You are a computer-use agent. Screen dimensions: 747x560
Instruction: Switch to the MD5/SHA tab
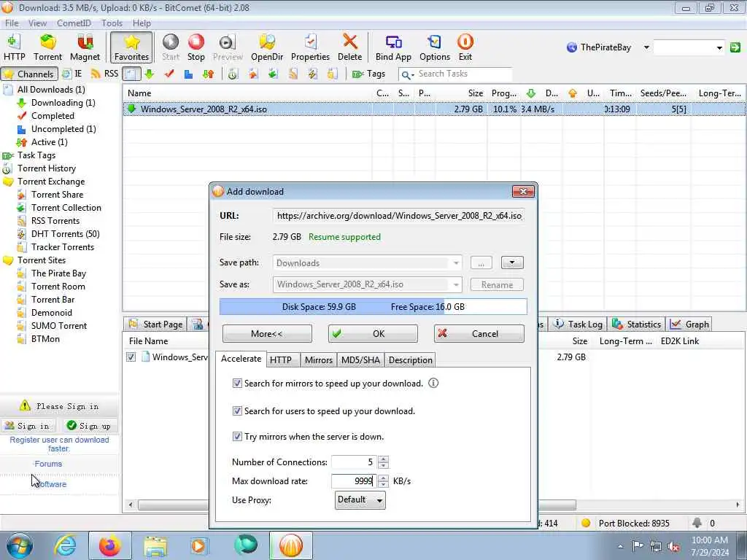360,360
